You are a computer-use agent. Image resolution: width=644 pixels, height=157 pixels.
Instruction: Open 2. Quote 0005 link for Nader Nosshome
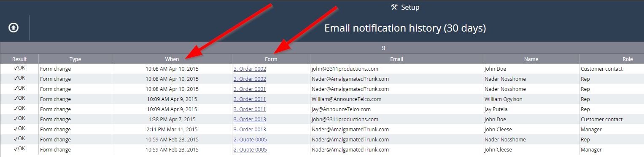tap(250, 139)
